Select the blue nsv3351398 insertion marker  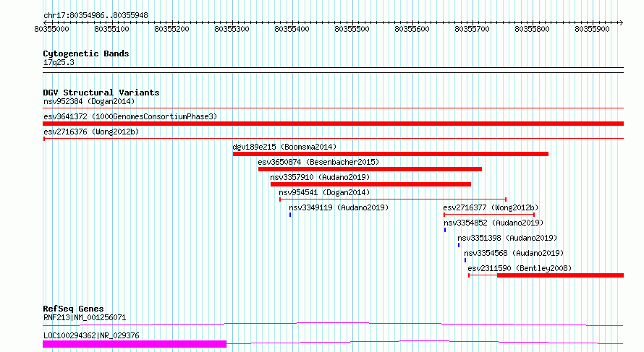click(459, 245)
